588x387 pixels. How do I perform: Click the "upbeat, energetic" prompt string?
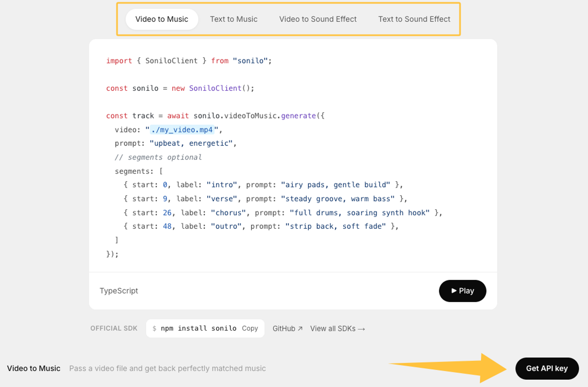tap(191, 143)
